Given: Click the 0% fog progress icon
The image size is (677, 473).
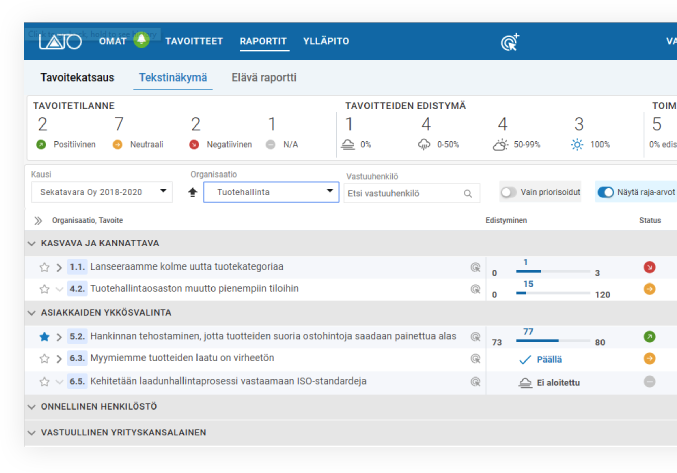Looking at the screenshot, I should (348, 145).
